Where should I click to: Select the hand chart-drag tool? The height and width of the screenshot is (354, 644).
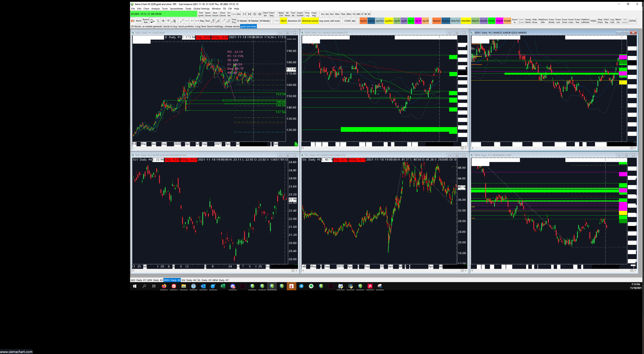152,21
